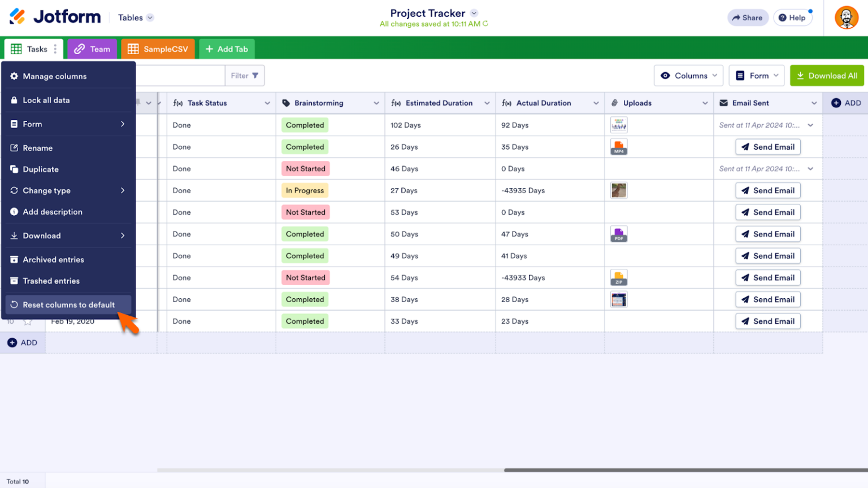Open the Project Tracker title dropdown
The width and height of the screenshot is (868, 488).
[x=474, y=13]
